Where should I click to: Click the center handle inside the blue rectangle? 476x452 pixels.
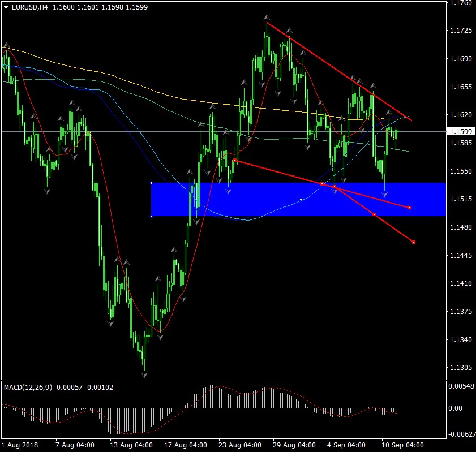click(301, 199)
